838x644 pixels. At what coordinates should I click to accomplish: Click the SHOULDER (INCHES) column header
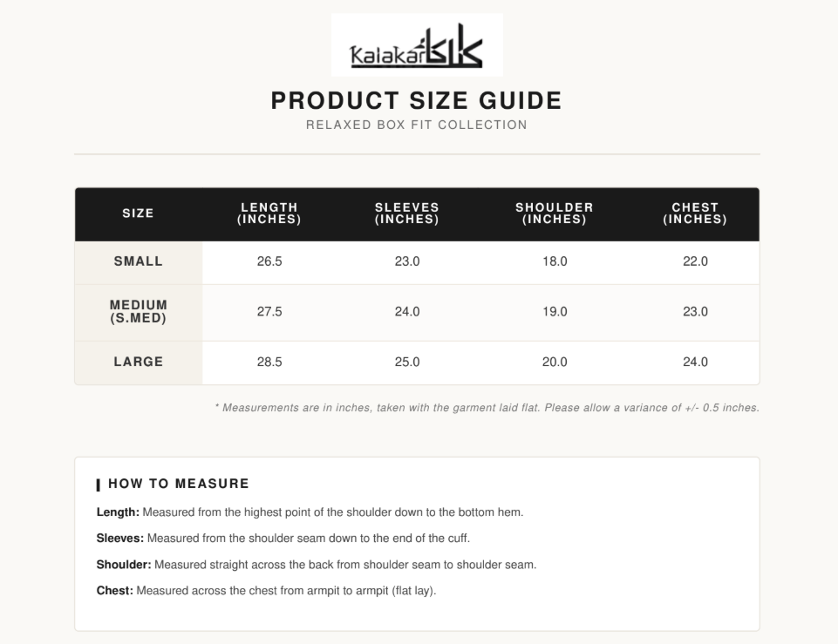pos(555,214)
